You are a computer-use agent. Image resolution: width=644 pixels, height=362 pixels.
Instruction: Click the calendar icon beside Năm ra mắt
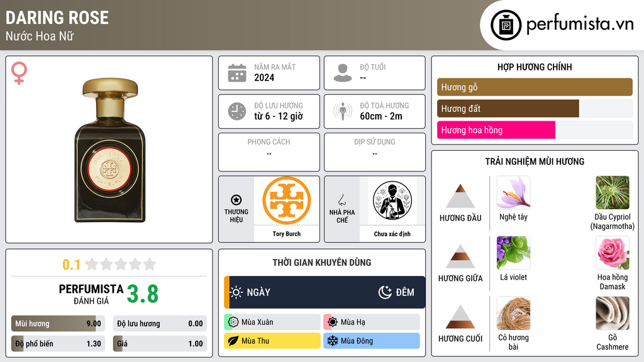click(x=237, y=73)
